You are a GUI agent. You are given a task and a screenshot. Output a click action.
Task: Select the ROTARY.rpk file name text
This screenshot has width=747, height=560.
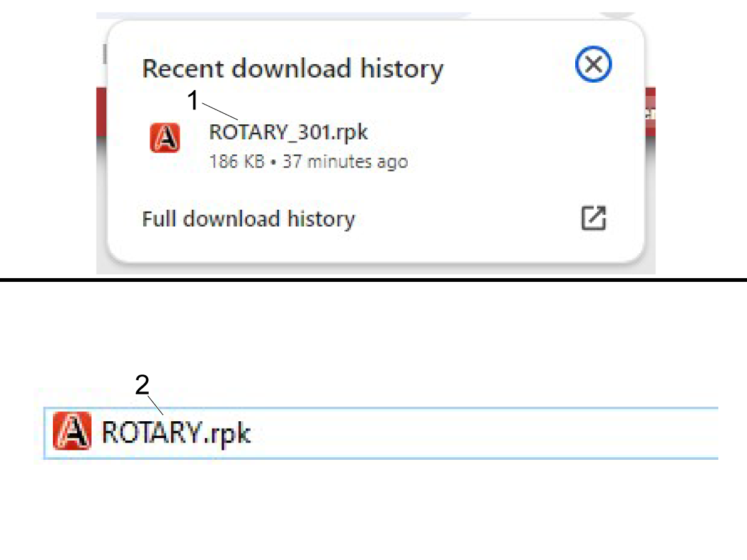176,432
